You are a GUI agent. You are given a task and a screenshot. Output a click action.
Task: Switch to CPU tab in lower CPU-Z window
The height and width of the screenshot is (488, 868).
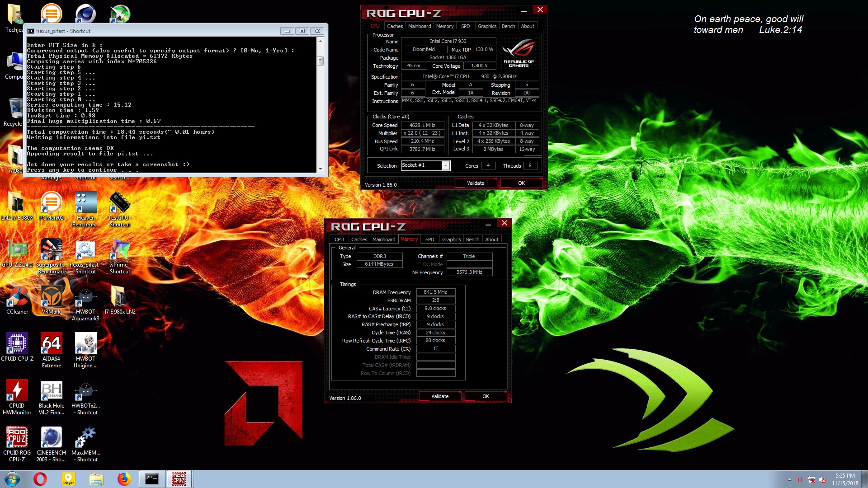pyautogui.click(x=339, y=239)
